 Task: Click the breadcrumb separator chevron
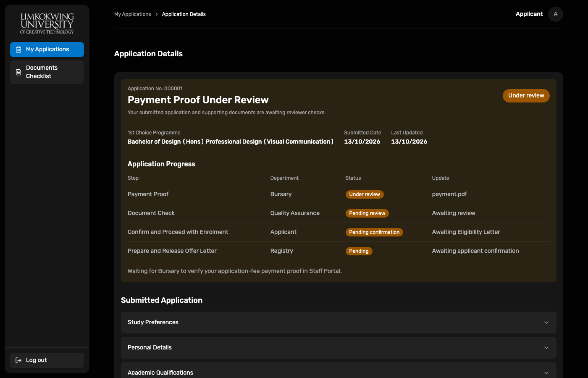coord(157,14)
